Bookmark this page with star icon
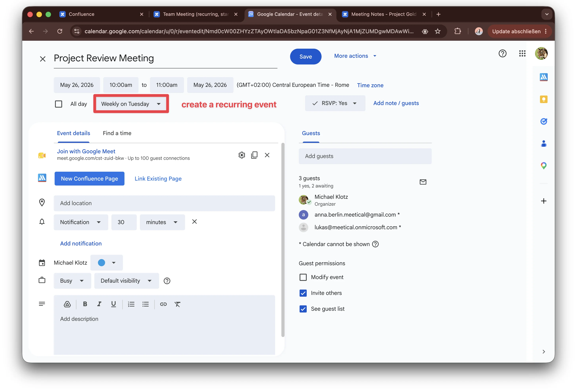This screenshot has width=577, height=392. (437, 31)
